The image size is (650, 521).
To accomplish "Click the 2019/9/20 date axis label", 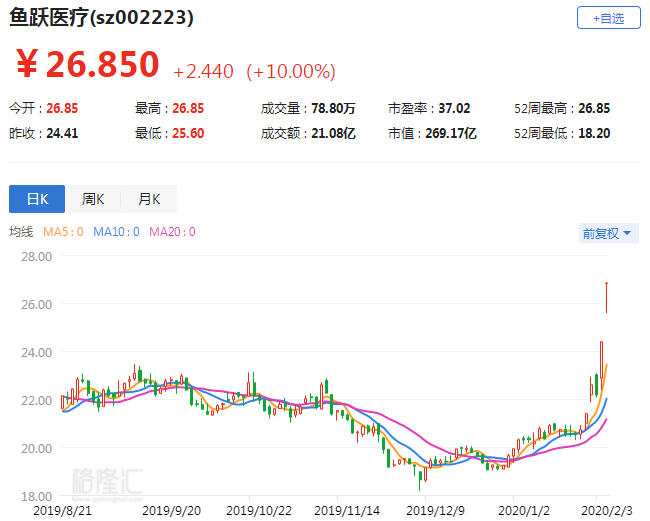I will 171,511.
